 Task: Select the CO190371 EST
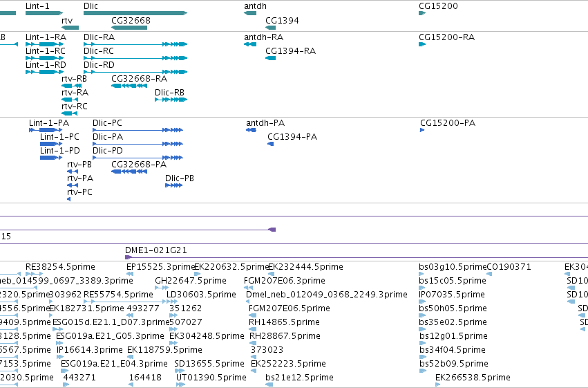(489, 275)
